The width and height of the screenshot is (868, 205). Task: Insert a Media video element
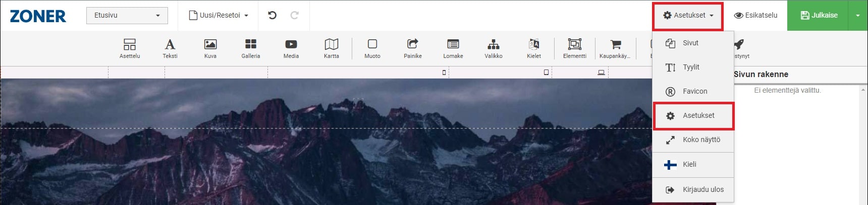(x=291, y=48)
